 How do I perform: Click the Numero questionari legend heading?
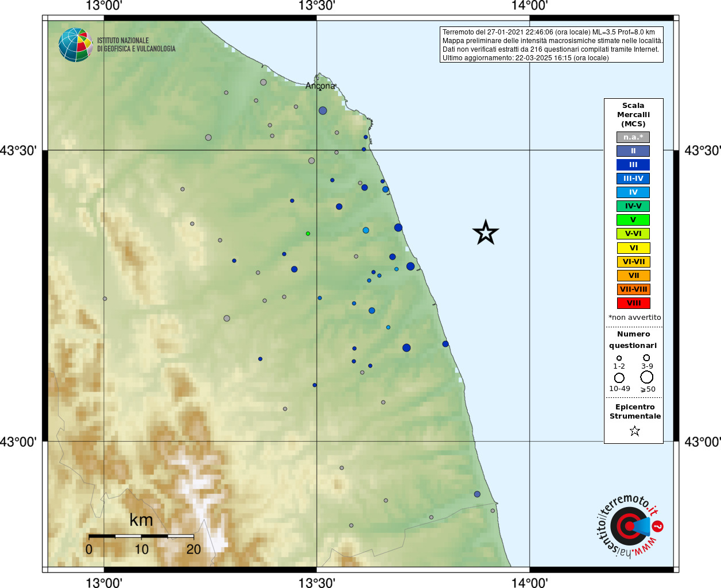click(633, 339)
